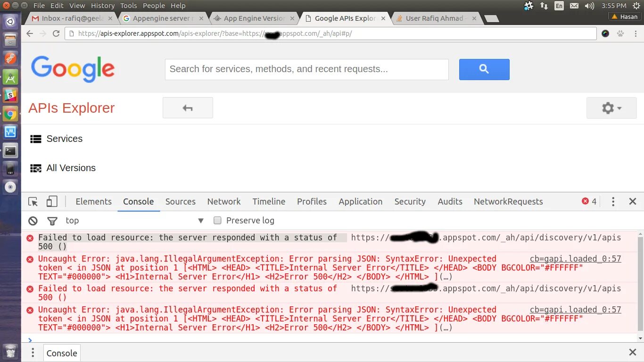Select the Console drawer tab
644x362 pixels.
[x=62, y=353]
